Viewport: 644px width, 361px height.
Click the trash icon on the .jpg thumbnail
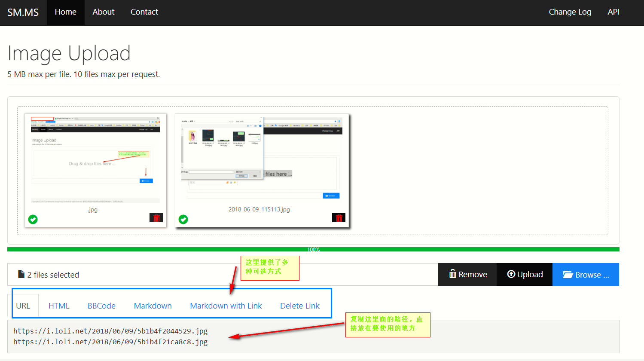[156, 218]
